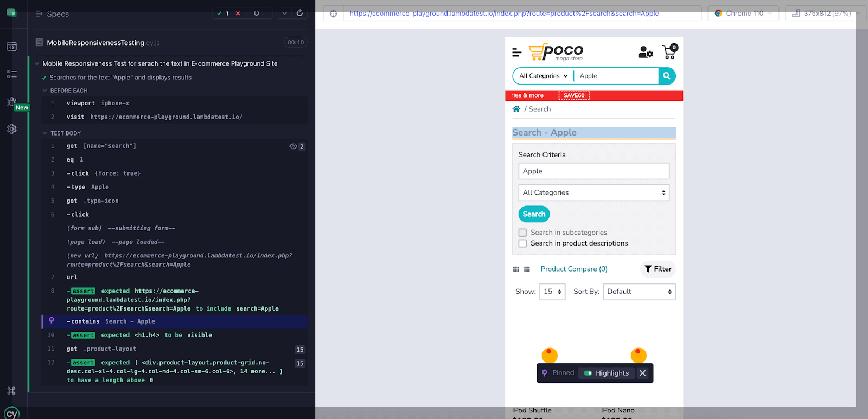This screenshot has height=419, width=868.
Task: Open the Specs list panel
Action: click(52, 14)
